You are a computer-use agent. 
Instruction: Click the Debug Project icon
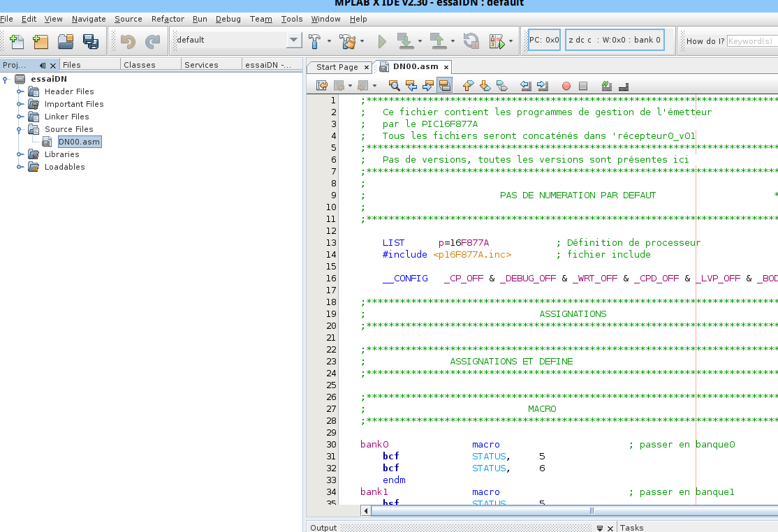497,41
